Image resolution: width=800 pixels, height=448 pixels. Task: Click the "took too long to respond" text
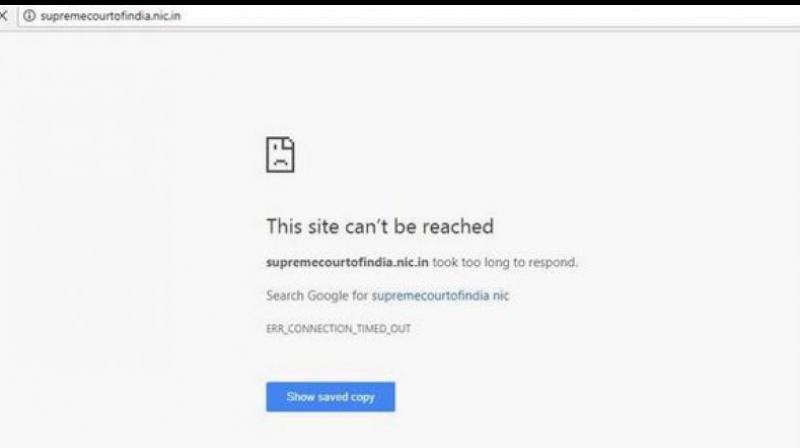click(x=505, y=262)
